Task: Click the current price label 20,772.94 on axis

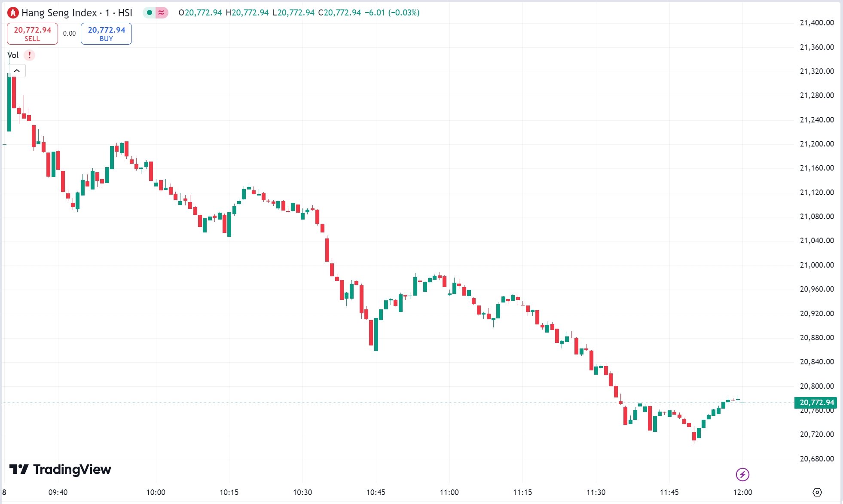Action: coord(816,403)
